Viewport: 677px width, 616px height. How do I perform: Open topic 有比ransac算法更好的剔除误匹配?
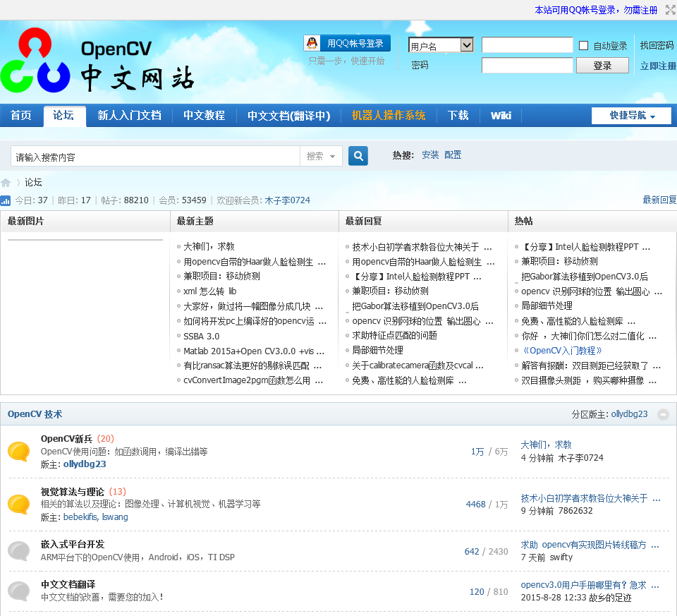[252, 366]
